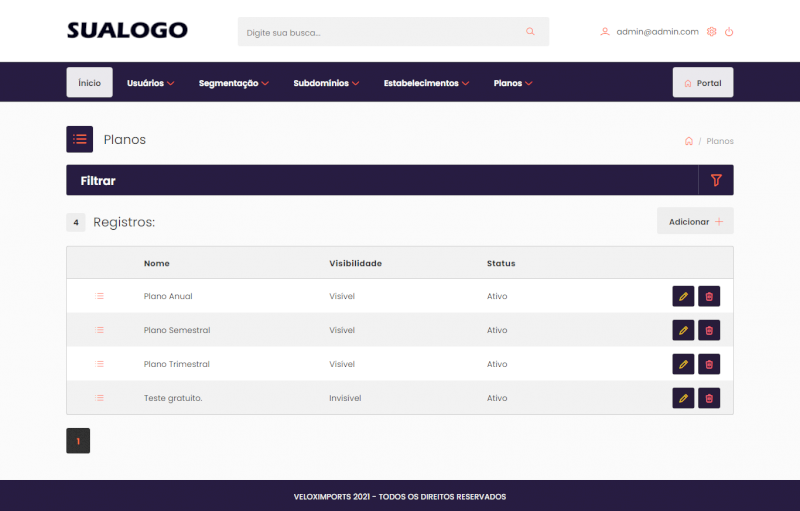Screen dimensions: 800x511
Task: Edit Plano Anual with pencil icon
Action: (684, 296)
